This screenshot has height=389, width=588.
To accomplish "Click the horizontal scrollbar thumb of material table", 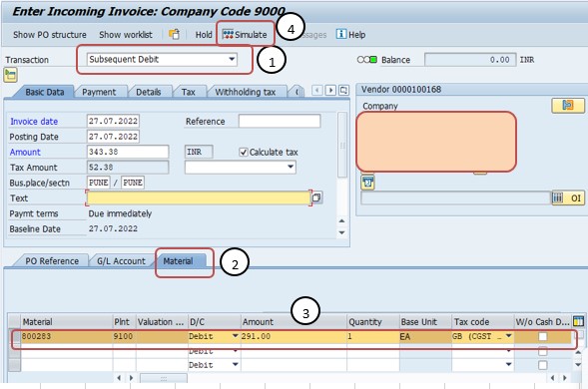I will [164, 378].
